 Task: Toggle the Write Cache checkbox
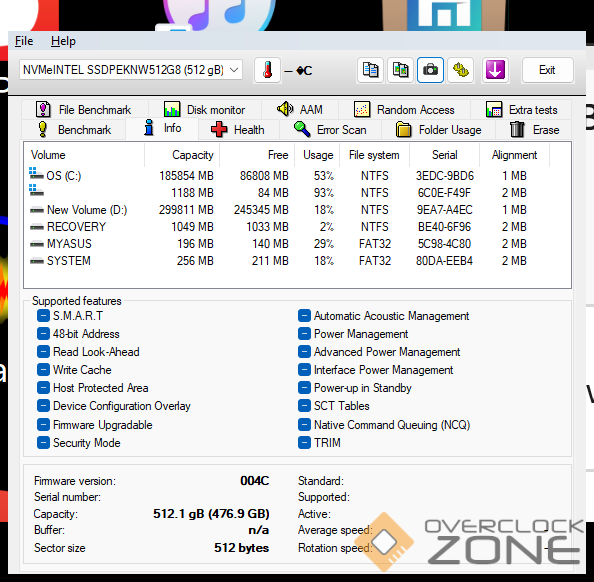tap(43, 370)
